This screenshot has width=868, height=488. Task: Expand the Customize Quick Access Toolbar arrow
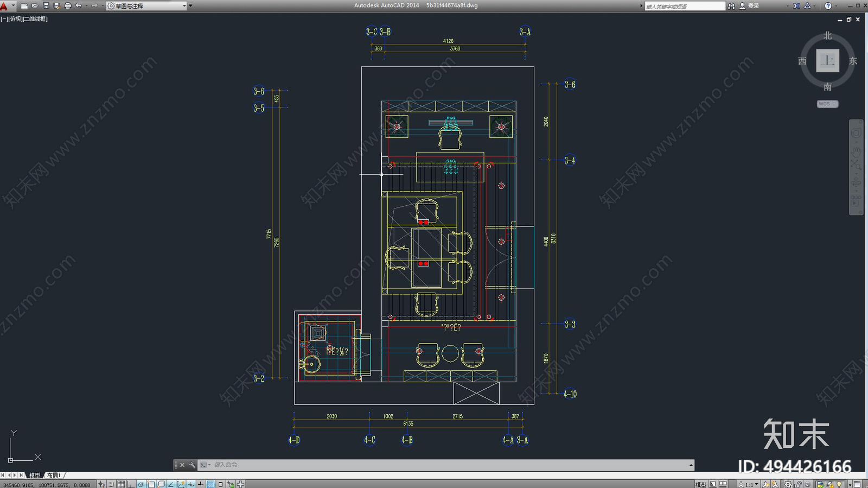tap(190, 6)
